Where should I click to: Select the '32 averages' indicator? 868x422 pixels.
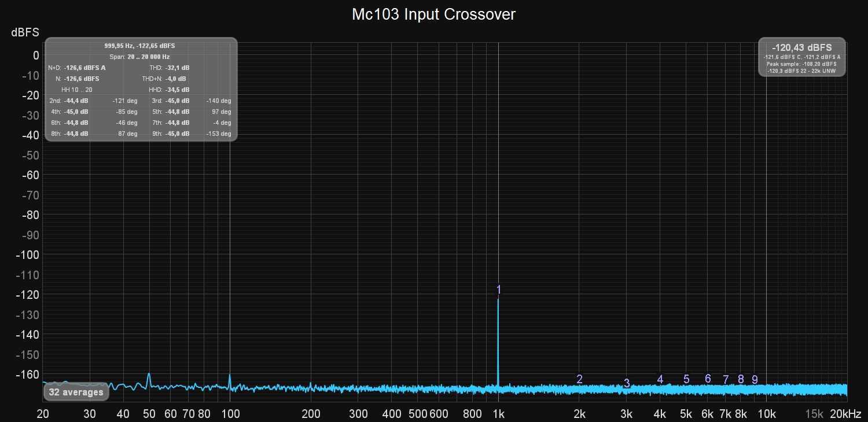click(x=76, y=392)
